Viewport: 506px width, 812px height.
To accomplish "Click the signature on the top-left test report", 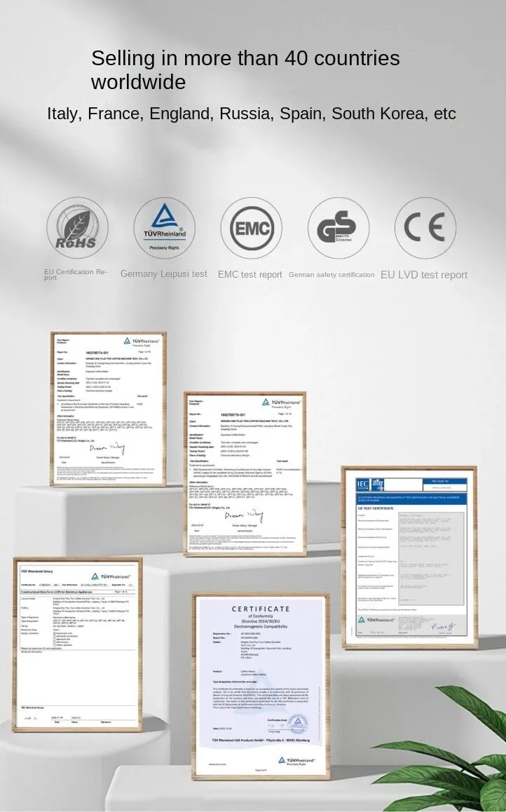I will (107, 448).
